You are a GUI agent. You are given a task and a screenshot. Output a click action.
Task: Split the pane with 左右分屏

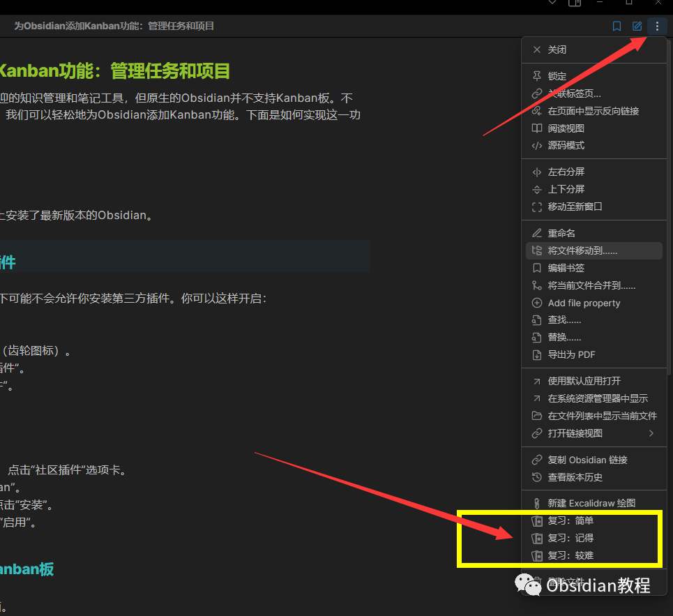tap(594, 172)
